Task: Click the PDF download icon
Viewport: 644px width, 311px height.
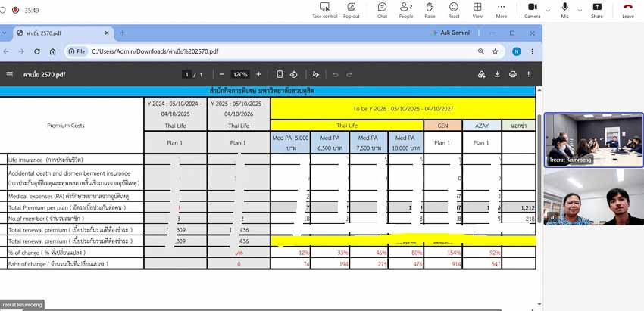Action: pos(497,74)
